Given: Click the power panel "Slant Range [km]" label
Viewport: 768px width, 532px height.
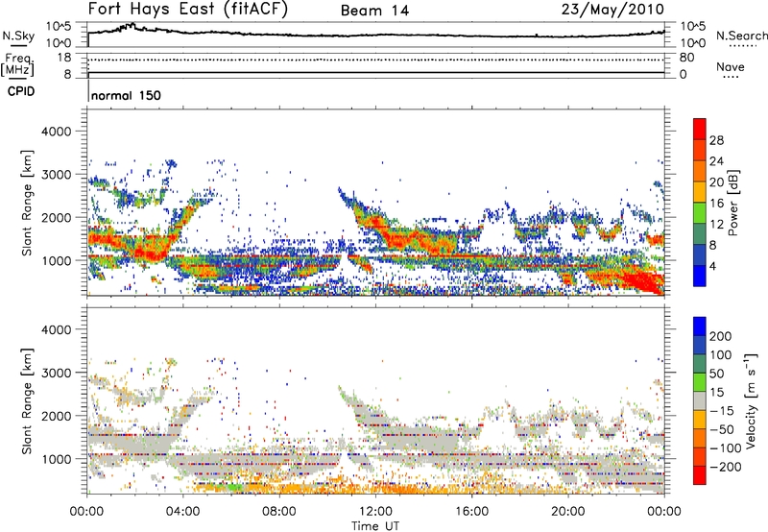Looking at the screenshot, I should [x=27, y=203].
